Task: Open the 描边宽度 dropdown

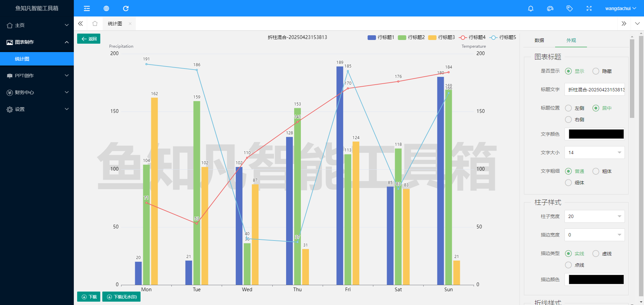Action: (594, 235)
